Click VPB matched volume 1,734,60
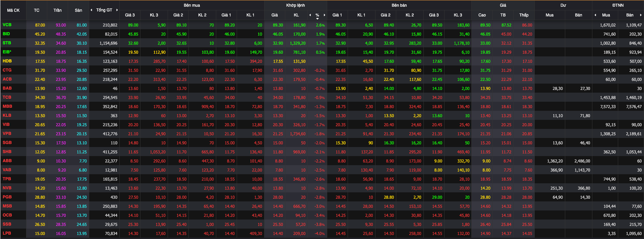The width and height of the screenshot is (644, 239). tap(298, 134)
